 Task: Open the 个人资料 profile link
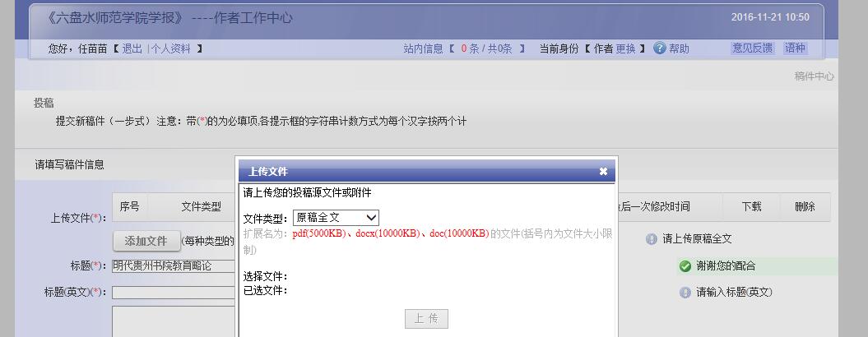click(x=171, y=48)
